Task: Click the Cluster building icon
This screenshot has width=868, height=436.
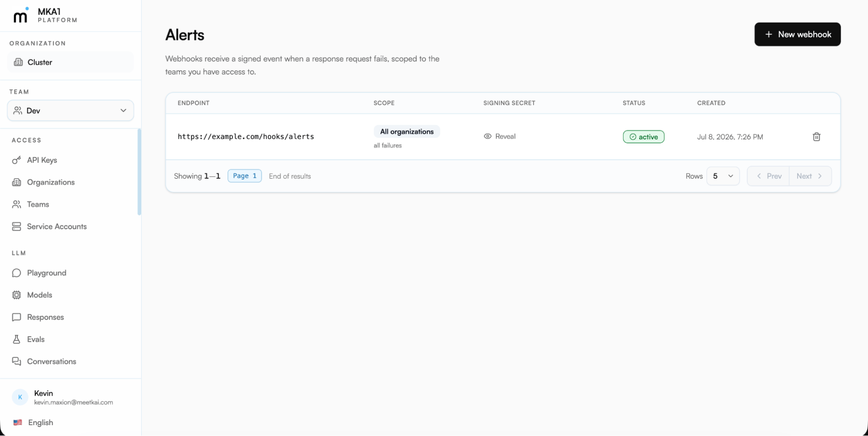Action: (18, 62)
